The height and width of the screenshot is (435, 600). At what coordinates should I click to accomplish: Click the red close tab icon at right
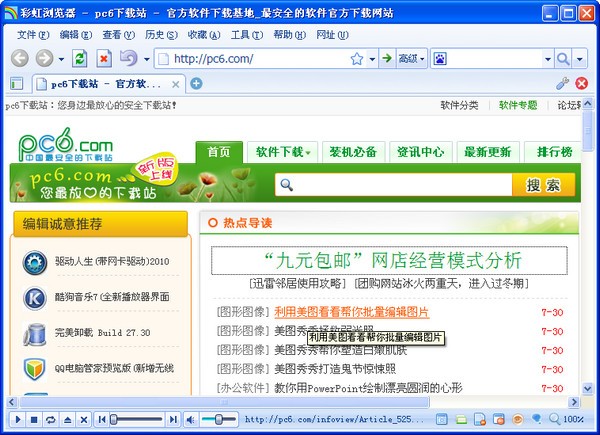pyautogui.click(x=584, y=83)
